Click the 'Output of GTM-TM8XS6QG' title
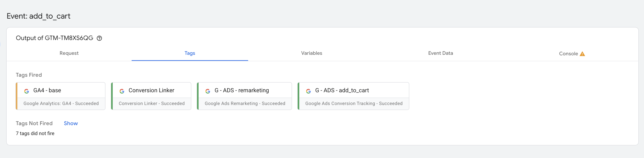 pyautogui.click(x=54, y=38)
